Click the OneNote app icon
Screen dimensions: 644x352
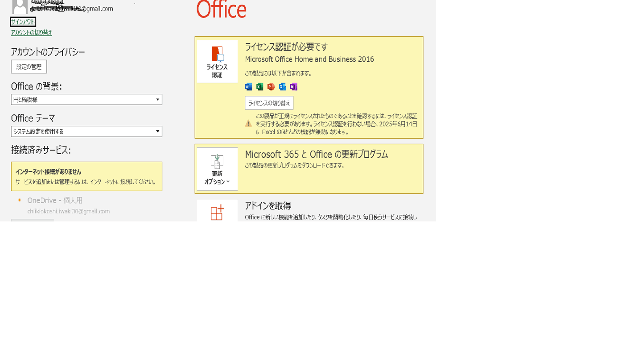pyautogui.click(x=293, y=87)
